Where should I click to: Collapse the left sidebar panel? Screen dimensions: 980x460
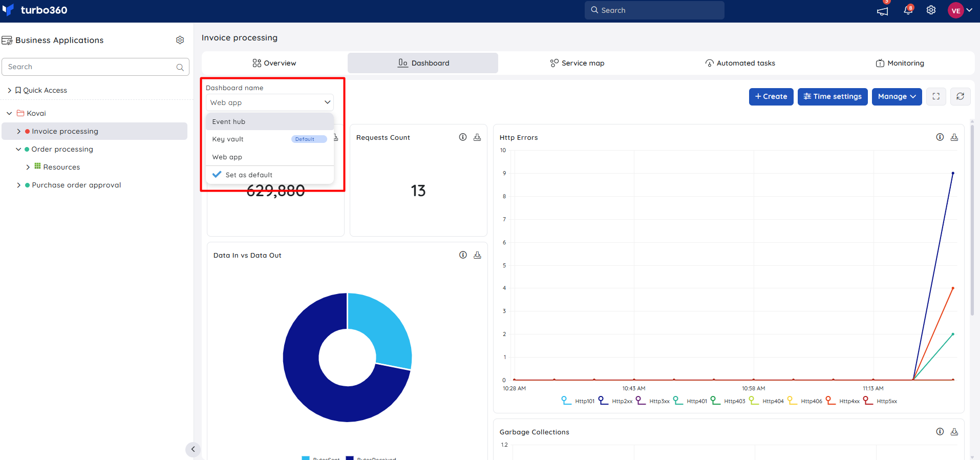pyautogui.click(x=193, y=449)
